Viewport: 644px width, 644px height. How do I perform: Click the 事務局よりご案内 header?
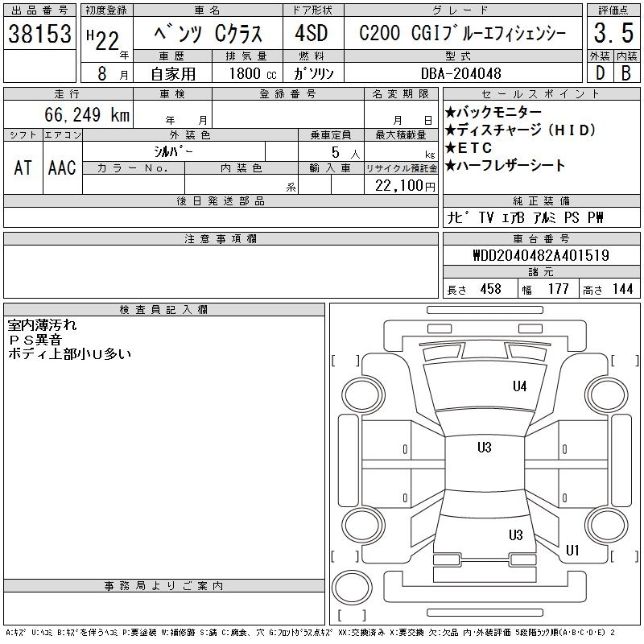tap(164, 586)
